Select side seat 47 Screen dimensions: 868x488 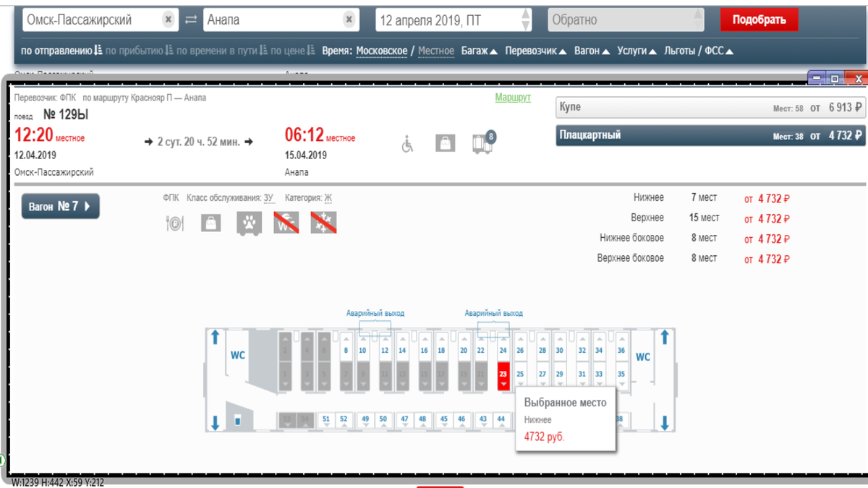pyautogui.click(x=404, y=420)
